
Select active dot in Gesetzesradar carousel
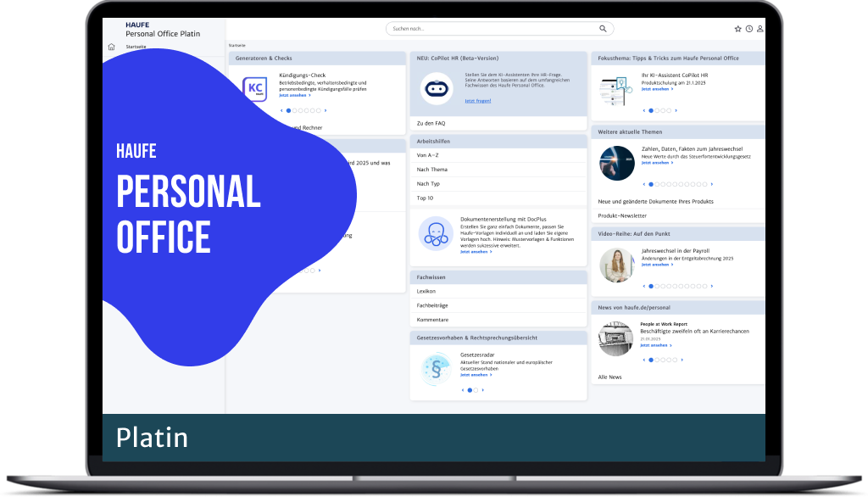(470, 390)
